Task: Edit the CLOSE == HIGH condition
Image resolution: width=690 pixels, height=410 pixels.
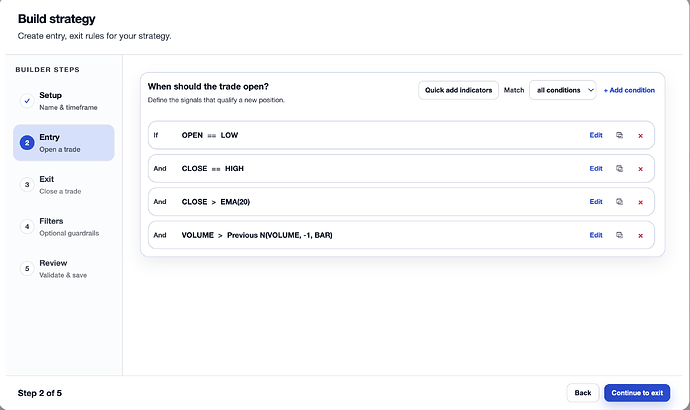Action: pyautogui.click(x=596, y=168)
